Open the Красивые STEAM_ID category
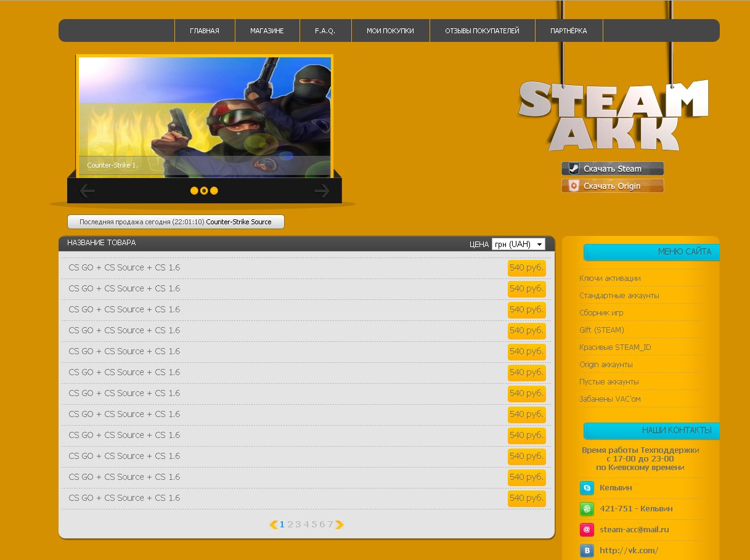 point(615,347)
